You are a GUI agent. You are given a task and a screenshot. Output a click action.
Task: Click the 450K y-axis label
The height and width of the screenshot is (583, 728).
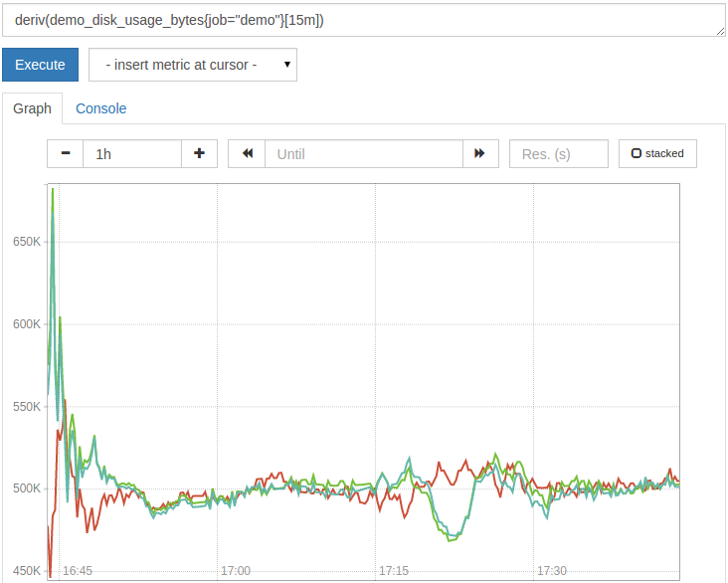tap(27, 570)
